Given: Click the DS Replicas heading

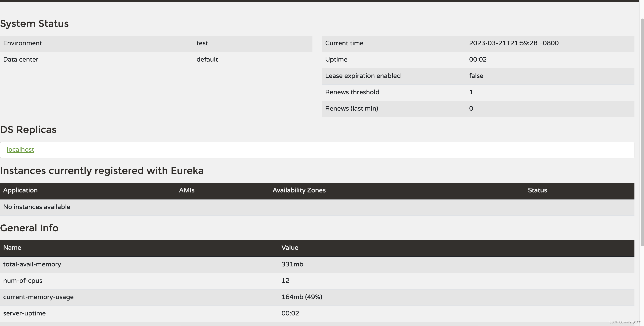Looking at the screenshot, I should [x=28, y=130].
